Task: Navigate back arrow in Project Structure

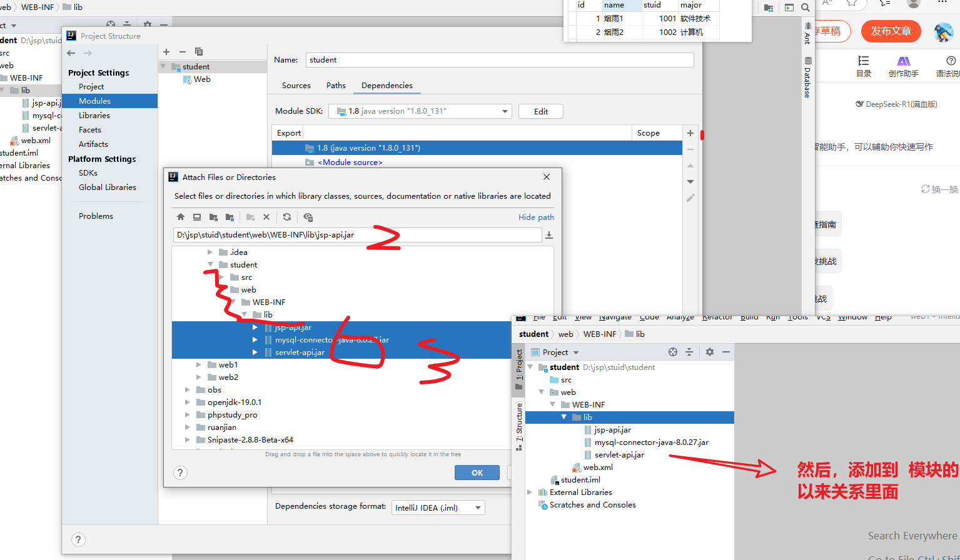Action: (71, 53)
